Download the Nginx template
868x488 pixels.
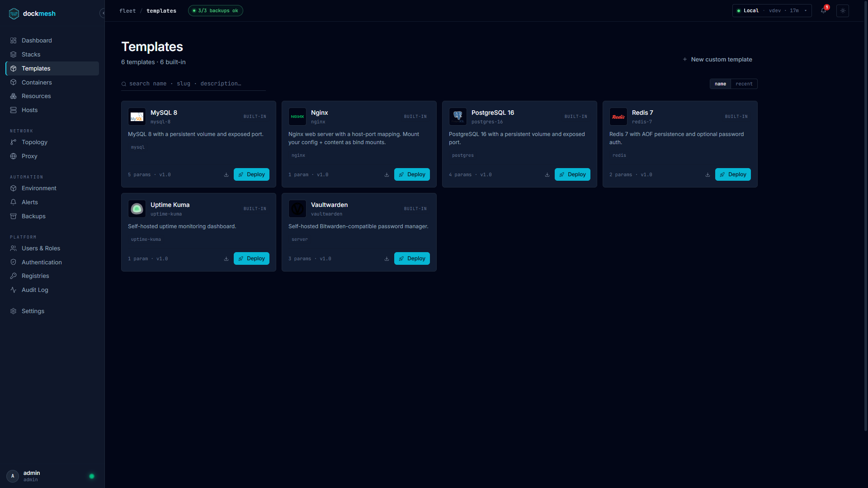(387, 175)
